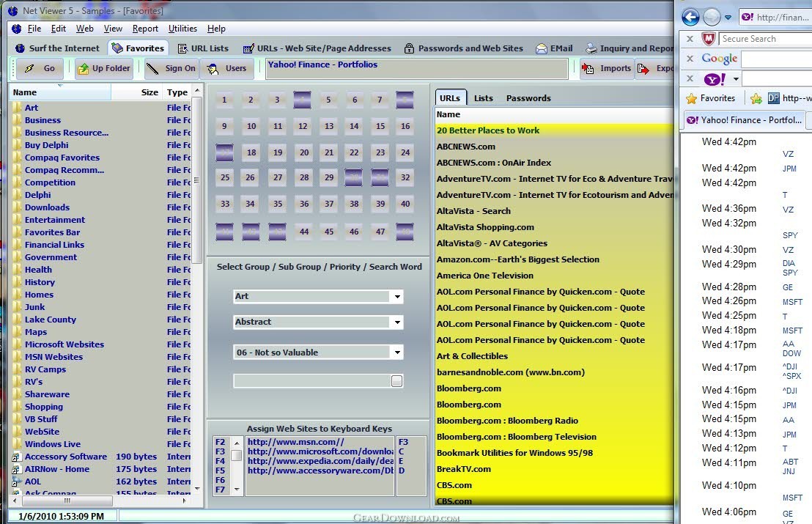Close the Google toolbar in browser

pyautogui.click(x=690, y=59)
